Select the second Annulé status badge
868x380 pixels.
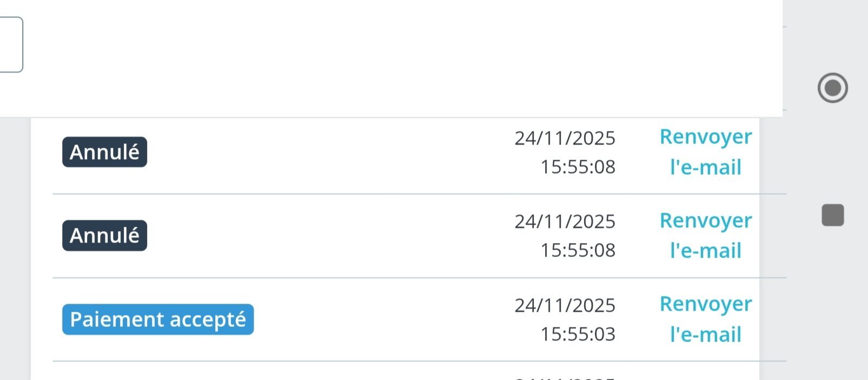tap(104, 235)
